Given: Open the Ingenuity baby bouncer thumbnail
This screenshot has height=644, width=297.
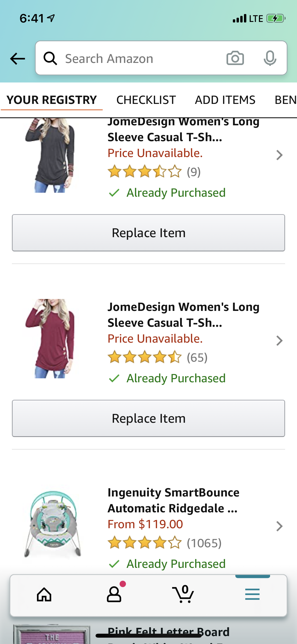Looking at the screenshot, I should click(x=53, y=524).
